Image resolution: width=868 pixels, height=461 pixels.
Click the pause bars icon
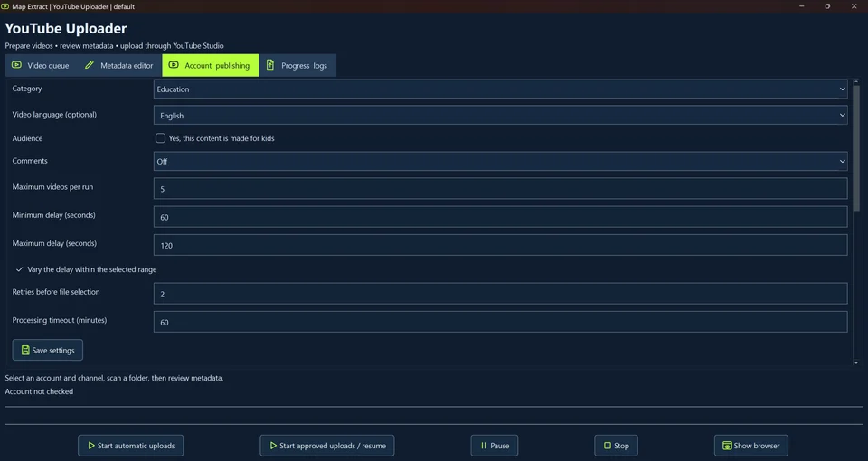(x=483, y=446)
